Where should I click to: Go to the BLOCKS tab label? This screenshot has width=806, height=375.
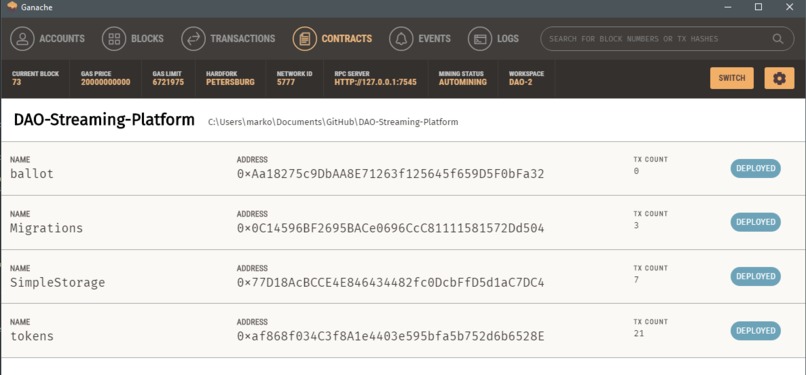148,39
